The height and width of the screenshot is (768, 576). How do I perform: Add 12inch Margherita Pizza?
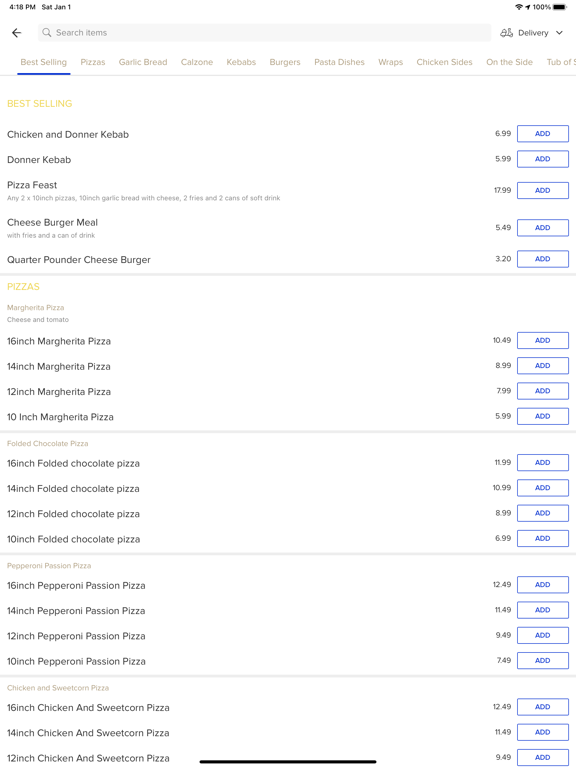(543, 391)
